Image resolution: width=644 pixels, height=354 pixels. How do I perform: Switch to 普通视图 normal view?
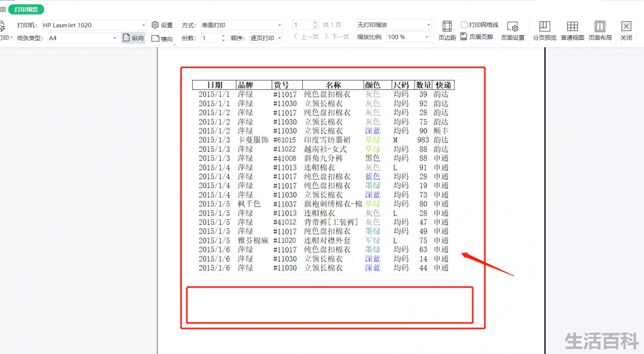coord(573,31)
